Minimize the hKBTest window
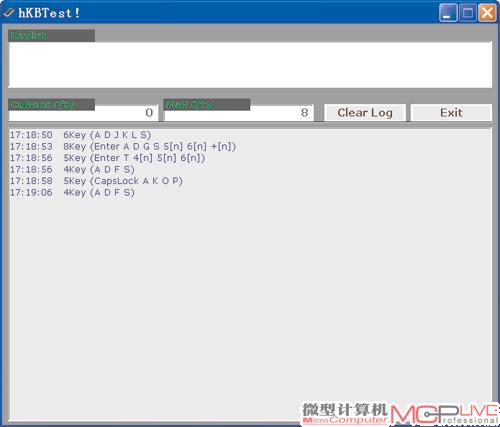This screenshot has height=427, width=500. (448, 13)
